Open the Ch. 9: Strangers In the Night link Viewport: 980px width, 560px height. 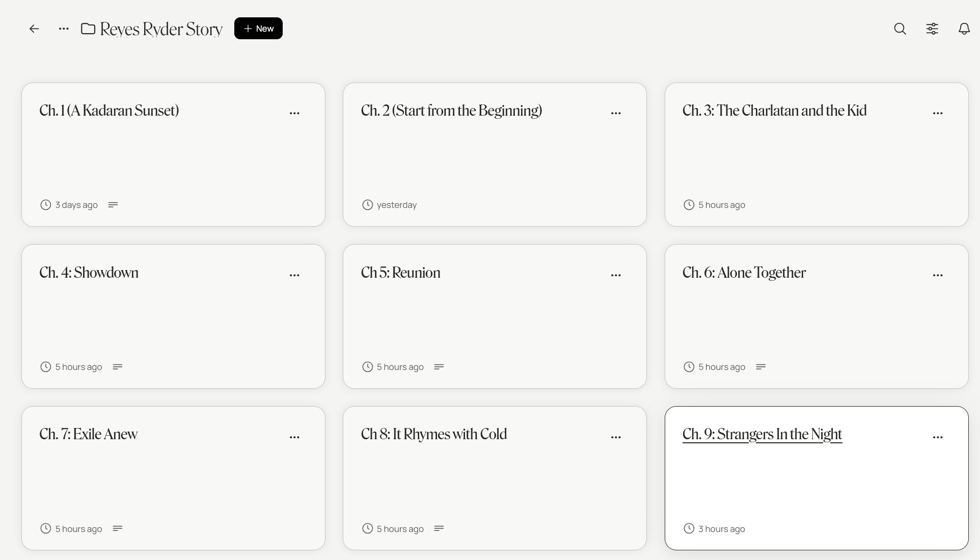tap(762, 434)
